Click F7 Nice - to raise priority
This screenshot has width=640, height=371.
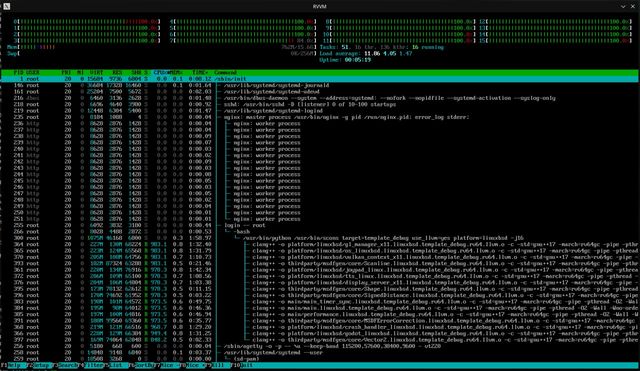[x=166, y=365]
